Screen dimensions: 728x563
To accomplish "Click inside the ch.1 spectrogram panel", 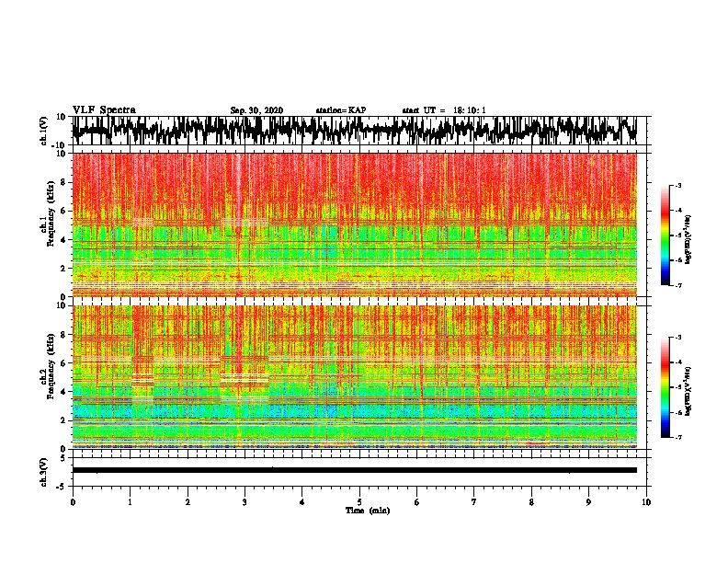I will [355, 224].
